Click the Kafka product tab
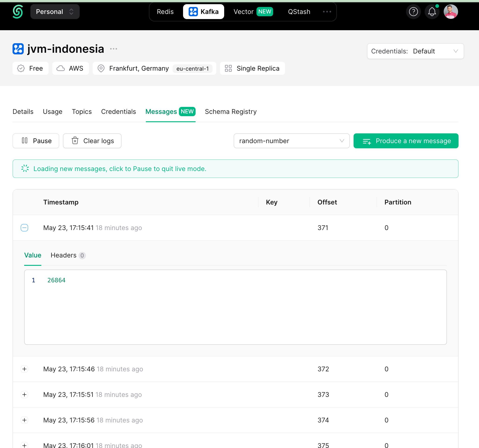 203,12
